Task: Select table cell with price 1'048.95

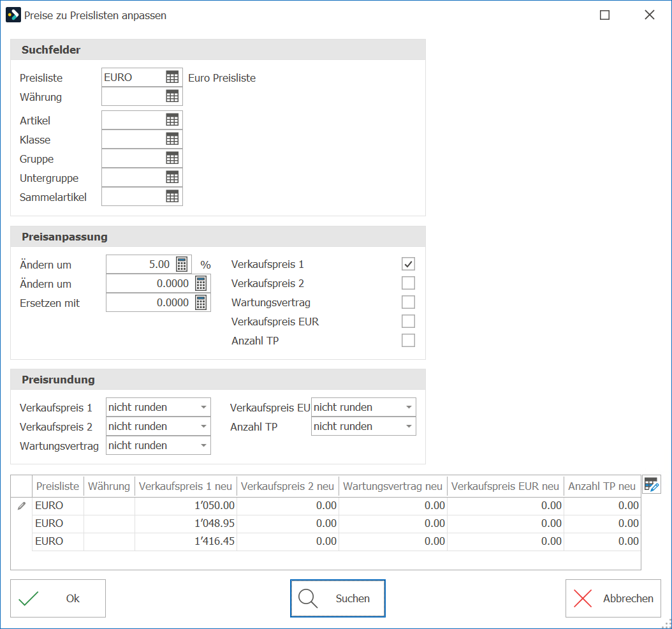Action: (186, 523)
